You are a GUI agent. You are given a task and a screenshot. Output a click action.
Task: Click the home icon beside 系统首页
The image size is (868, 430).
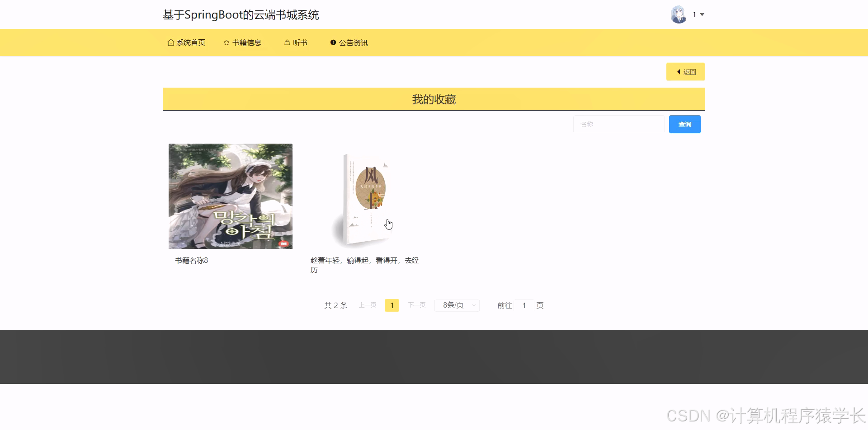tap(171, 42)
